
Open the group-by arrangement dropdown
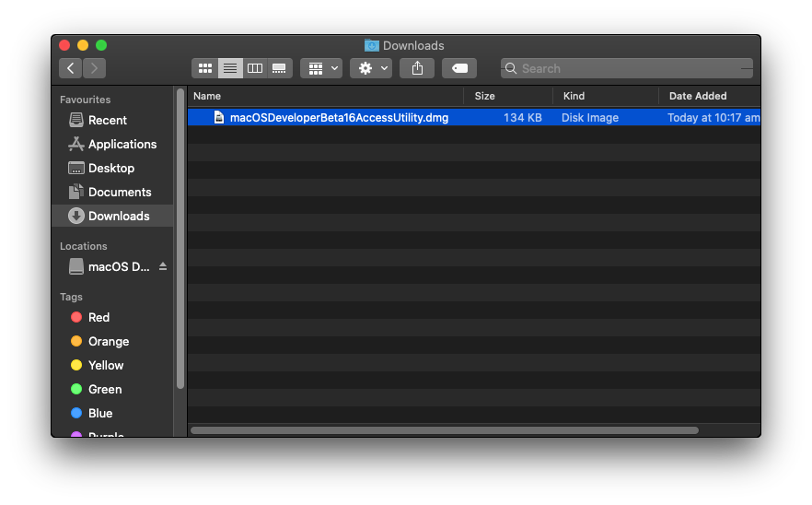click(x=321, y=68)
